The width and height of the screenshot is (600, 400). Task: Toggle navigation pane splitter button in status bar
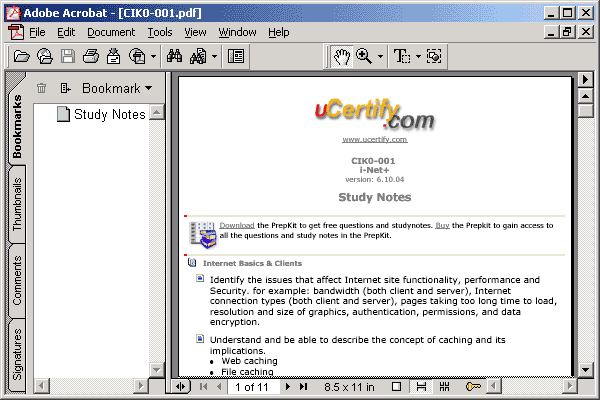tap(180, 387)
